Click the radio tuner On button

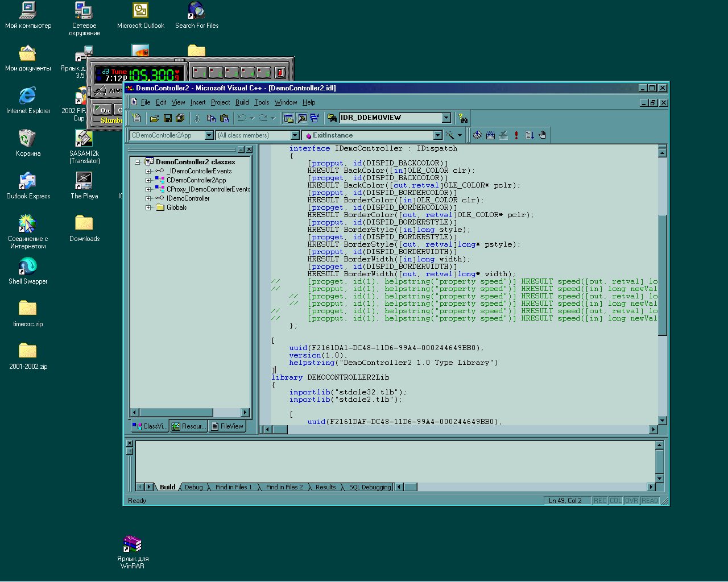tap(104, 110)
